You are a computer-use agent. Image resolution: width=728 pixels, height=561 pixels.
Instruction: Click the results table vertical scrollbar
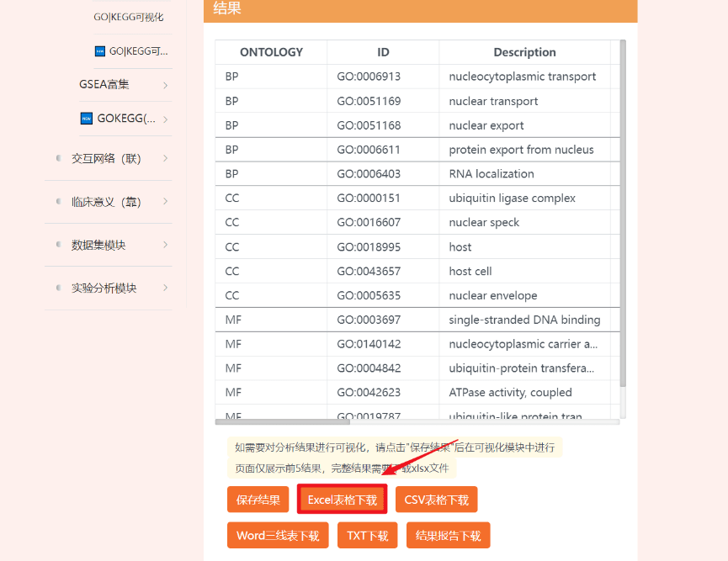[623, 210]
